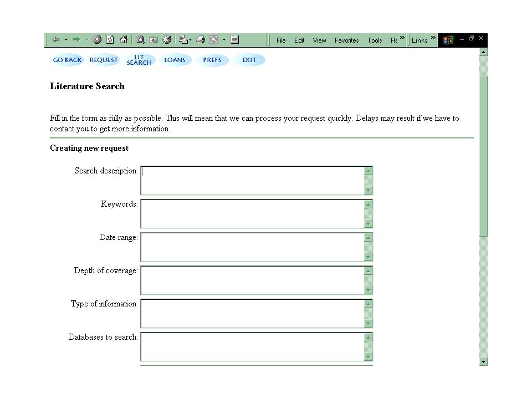The image size is (532, 399).
Task: Click the GO BACK navigation button
Action: [x=67, y=60]
